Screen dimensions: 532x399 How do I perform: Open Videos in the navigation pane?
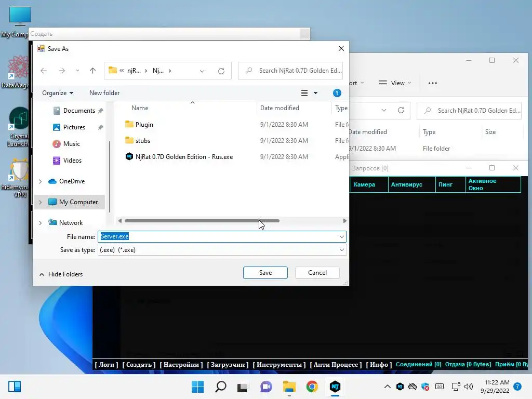point(72,161)
